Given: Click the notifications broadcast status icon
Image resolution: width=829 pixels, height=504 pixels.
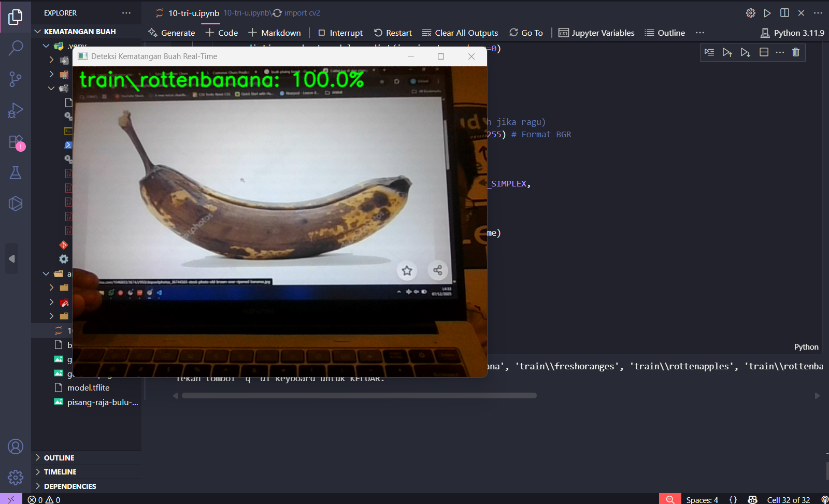Looking at the screenshot, I should tap(824, 499).
